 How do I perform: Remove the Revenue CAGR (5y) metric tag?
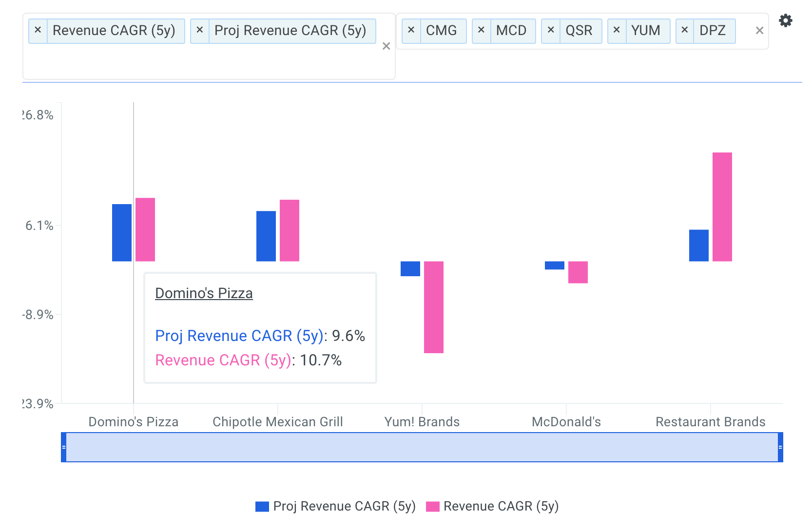(x=38, y=30)
